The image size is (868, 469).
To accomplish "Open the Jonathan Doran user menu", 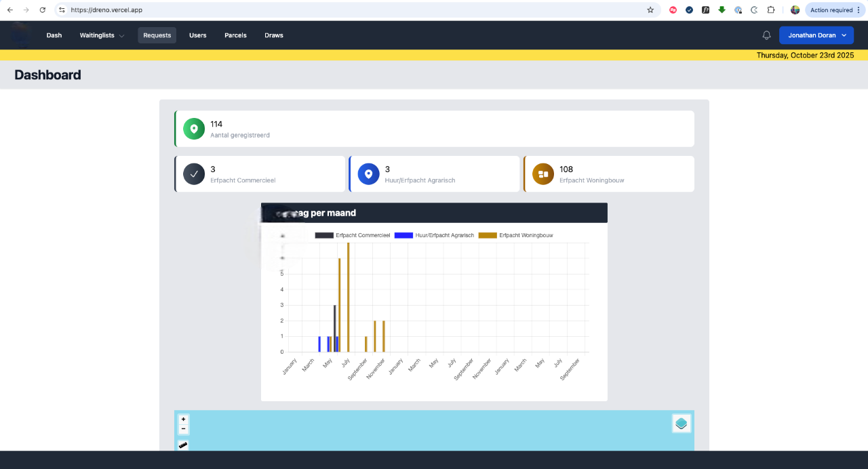I will pos(816,35).
